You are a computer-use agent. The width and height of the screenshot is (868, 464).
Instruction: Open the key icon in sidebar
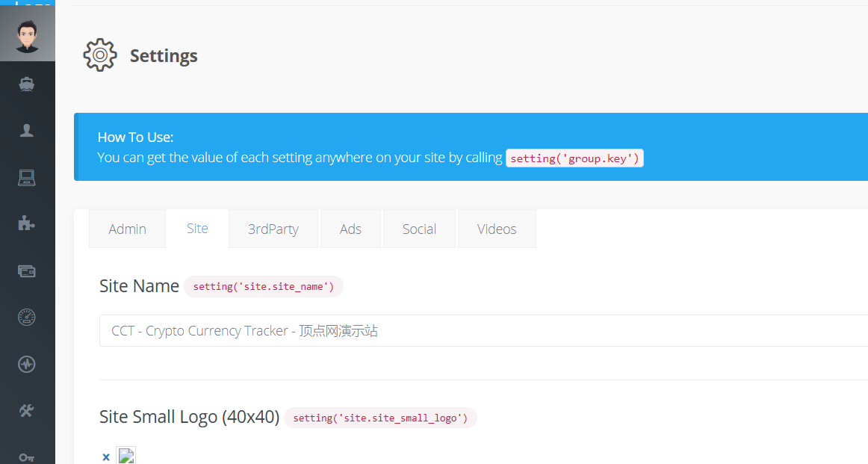(x=27, y=457)
